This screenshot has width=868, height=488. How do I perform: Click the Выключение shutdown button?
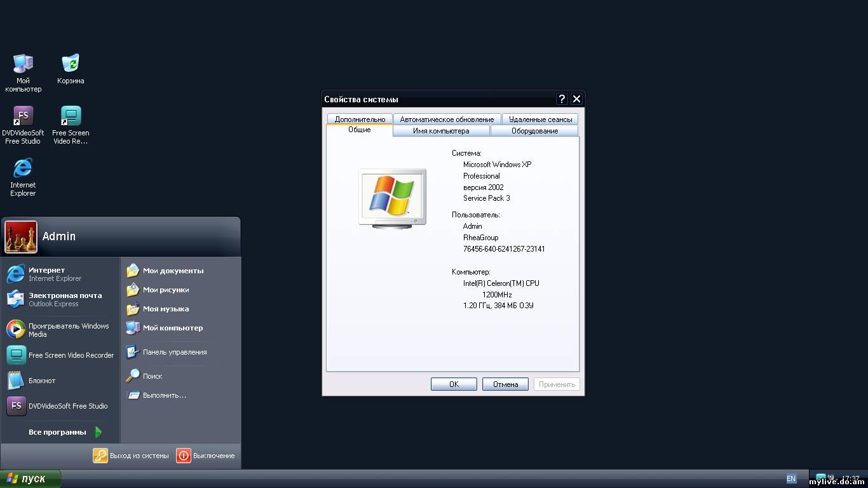(x=206, y=456)
